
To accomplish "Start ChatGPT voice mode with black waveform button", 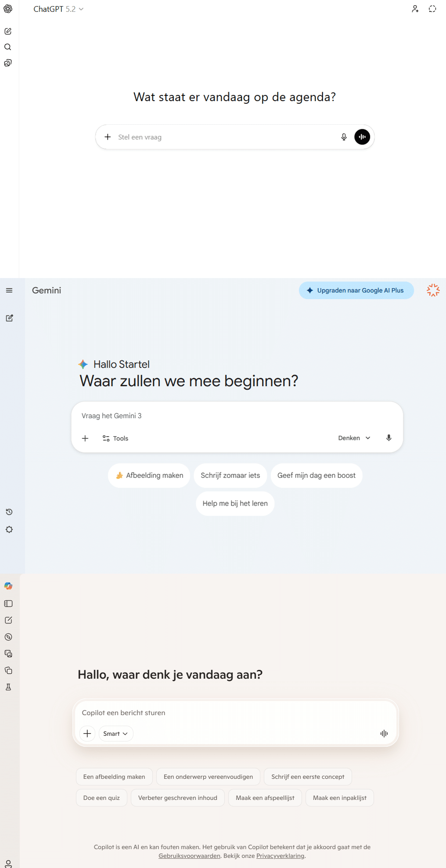I will [362, 137].
